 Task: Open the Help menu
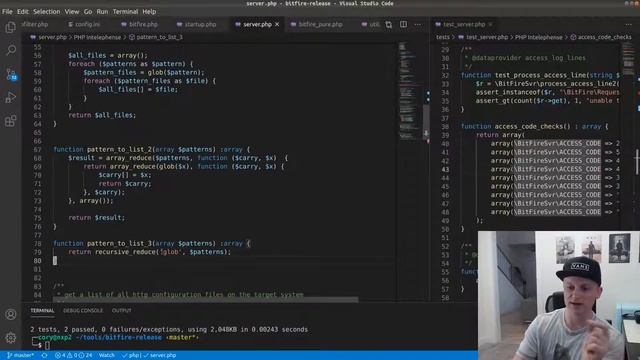point(149,11)
